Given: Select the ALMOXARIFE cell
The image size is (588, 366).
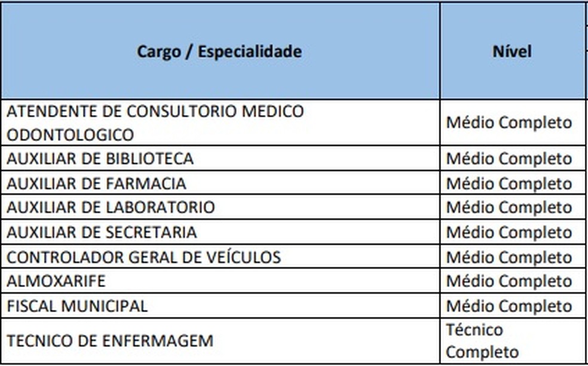Looking at the screenshot, I should [57, 281].
